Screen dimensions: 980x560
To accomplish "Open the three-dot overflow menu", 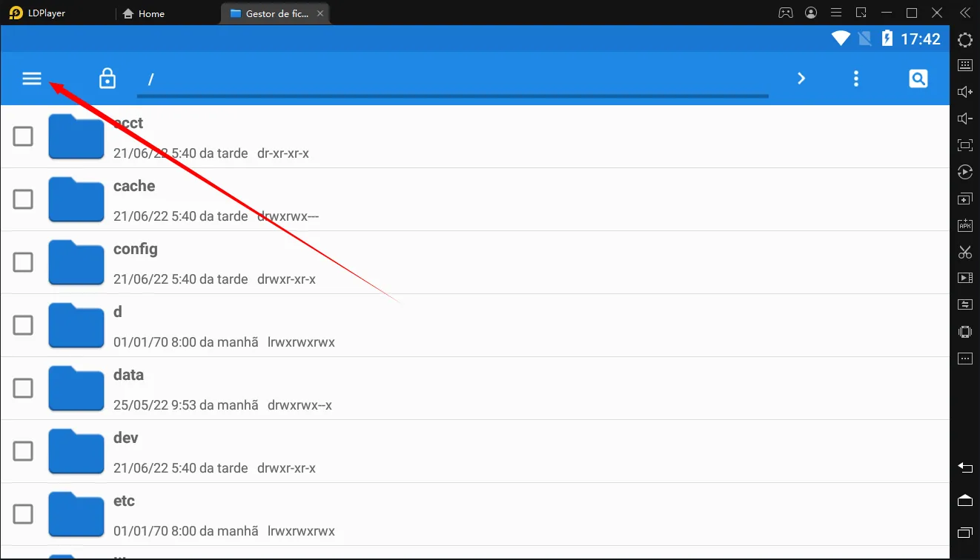I will (x=856, y=78).
